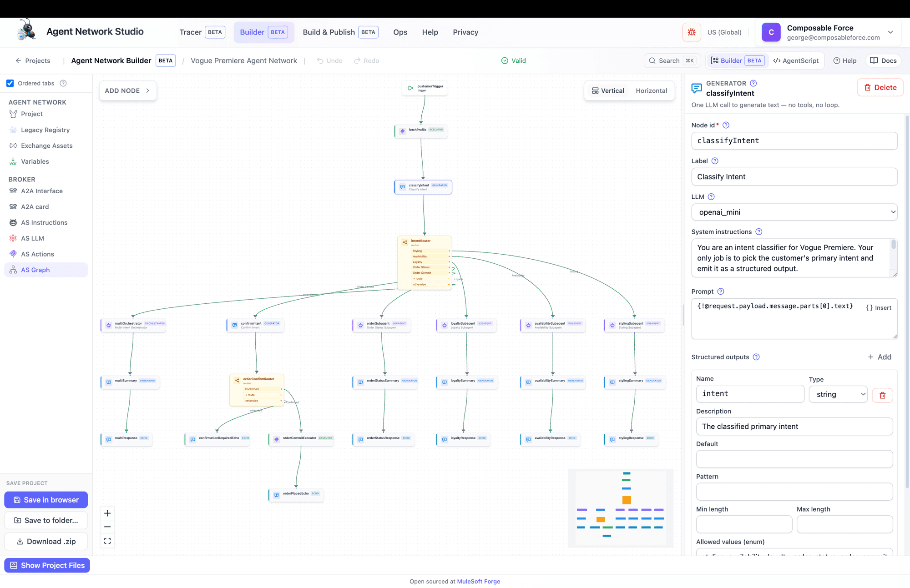Select the orderPlacedEcho node

pyautogui.click(x=296, y=495)
